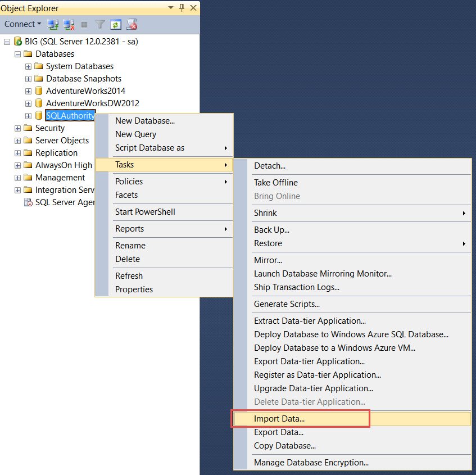
Task: Select Take Offline in Tasks submenu
Action: point(352,182)
